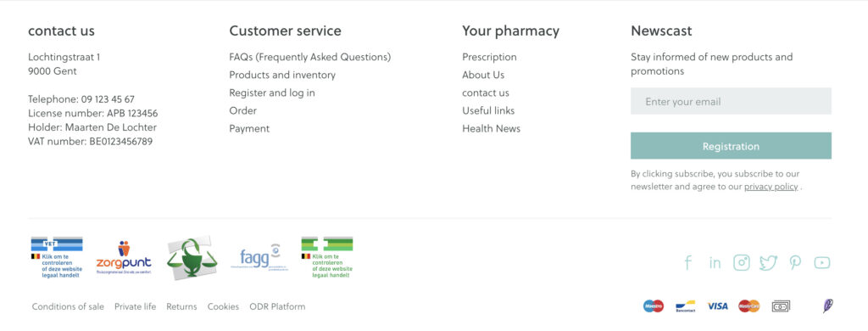Open the YouTube icon
This screenshot has width=868, height=331.
(822, 263)
